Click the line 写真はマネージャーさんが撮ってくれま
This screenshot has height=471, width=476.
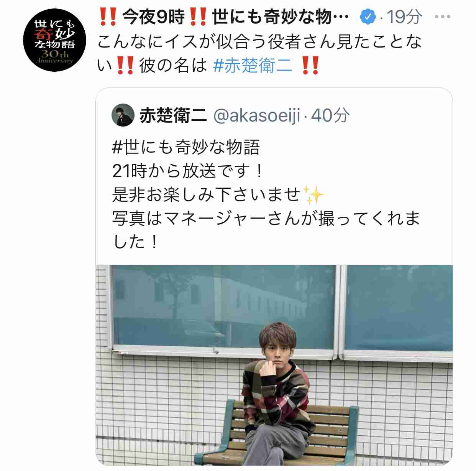click(266, 218)
